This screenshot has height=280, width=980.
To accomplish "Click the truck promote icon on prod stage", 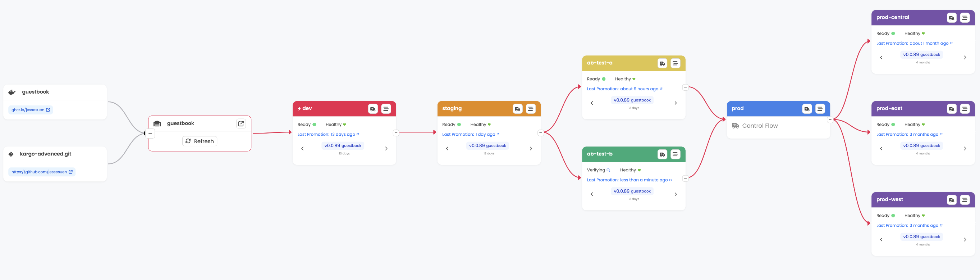I will tap(806, 109).
